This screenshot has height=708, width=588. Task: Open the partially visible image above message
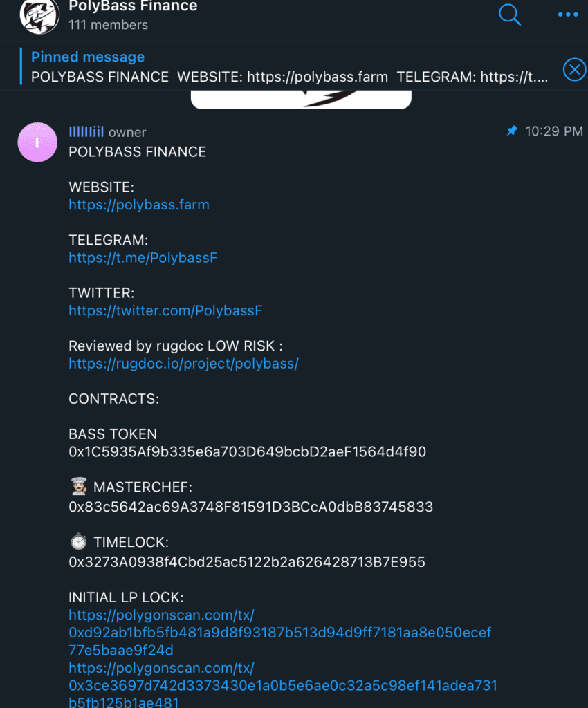pyautogui.click(x=301, y=100)
